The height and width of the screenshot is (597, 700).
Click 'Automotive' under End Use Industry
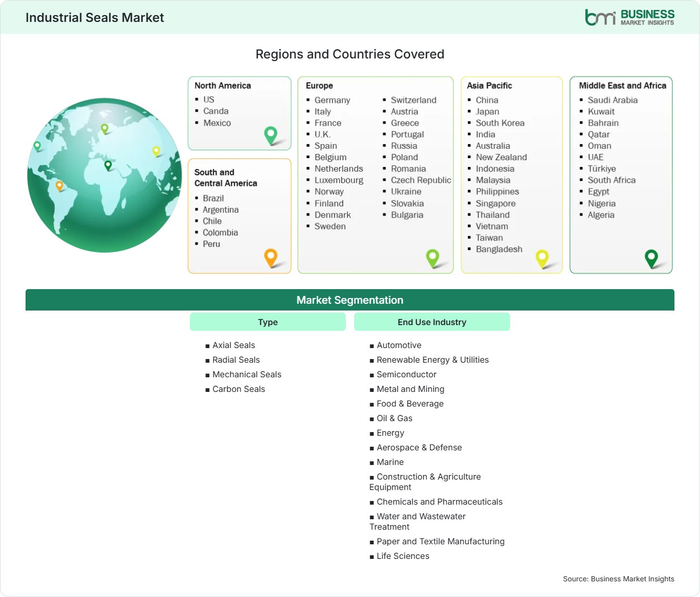point(399,345)
